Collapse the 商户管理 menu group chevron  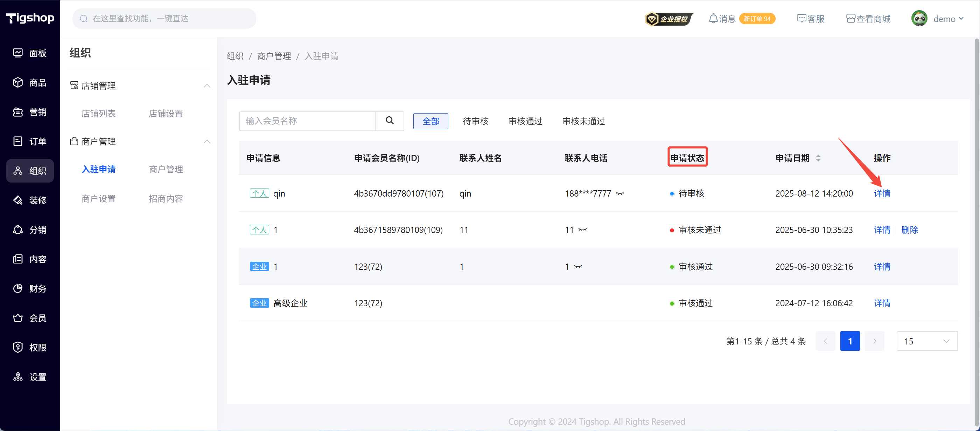pos(206,142)
